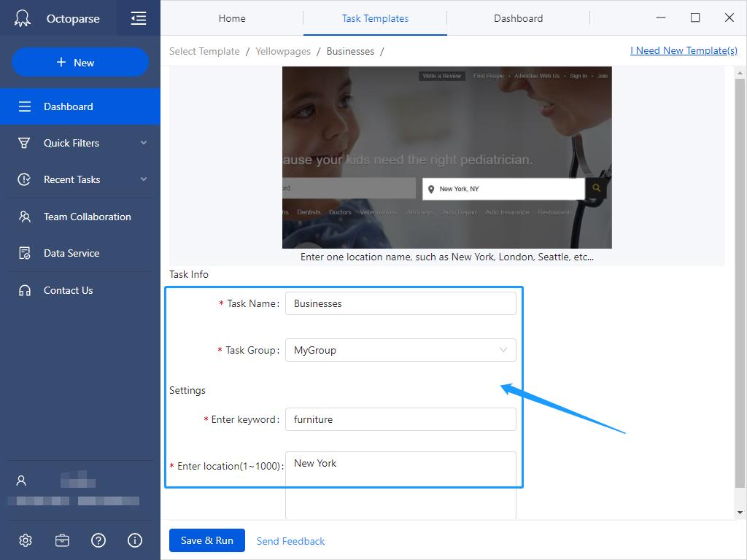Open the I Need New Template(s) link
The width and height of the screenshot is (747, 560).
684,50
